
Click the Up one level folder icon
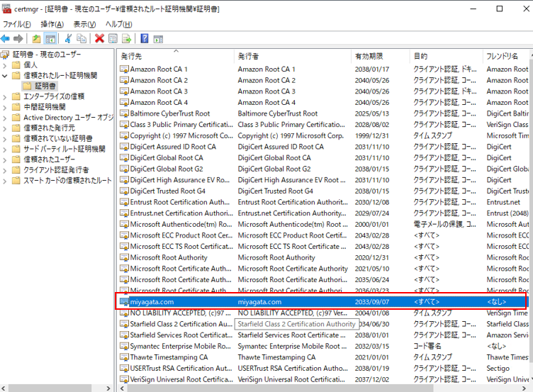pos(36,39)
